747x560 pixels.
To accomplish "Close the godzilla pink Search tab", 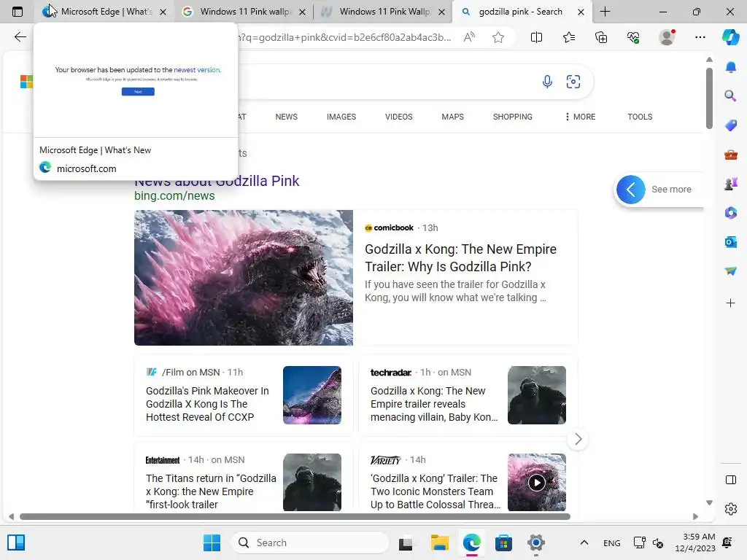I will click(x=581, y=12).
